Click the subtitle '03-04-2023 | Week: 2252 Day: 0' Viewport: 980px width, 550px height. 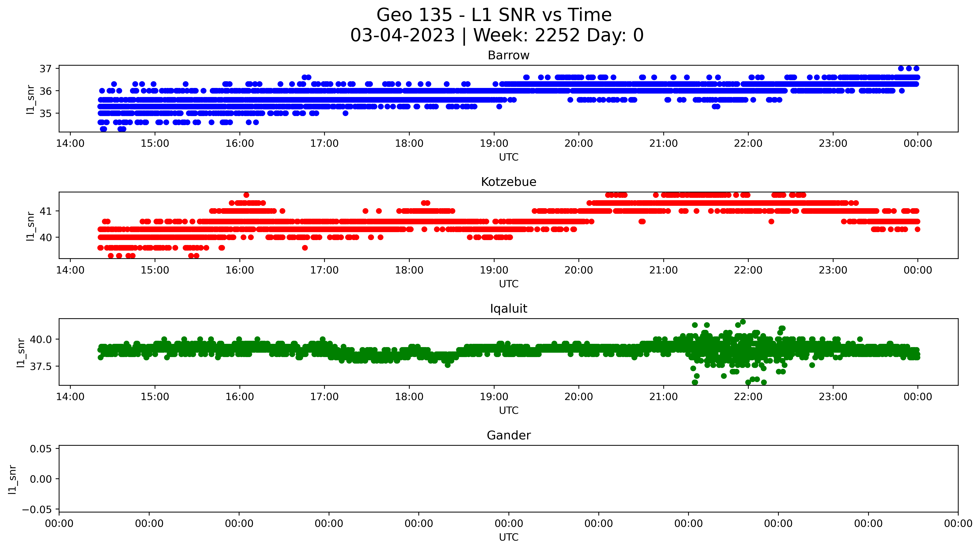point(497,35)
